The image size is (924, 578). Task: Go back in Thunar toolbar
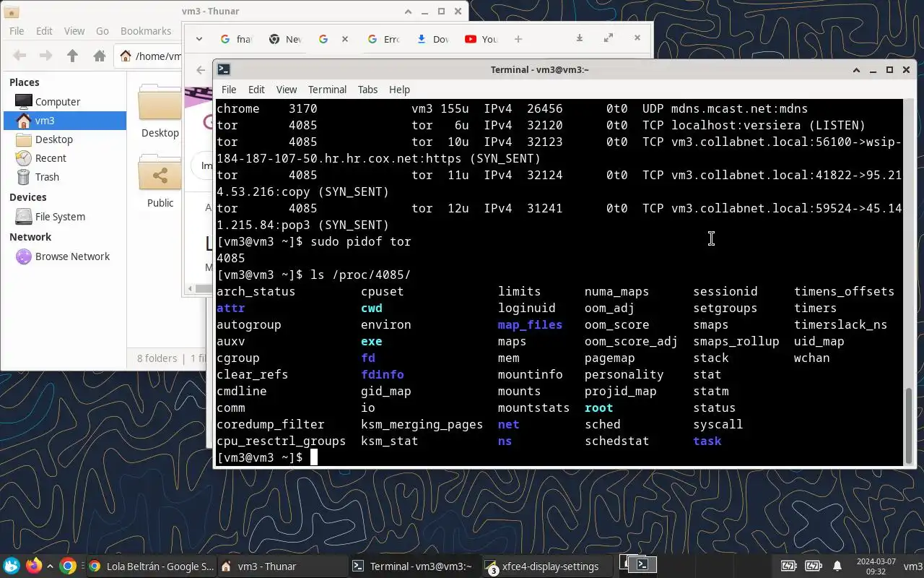pyautogui.click(x=19, y=56)
